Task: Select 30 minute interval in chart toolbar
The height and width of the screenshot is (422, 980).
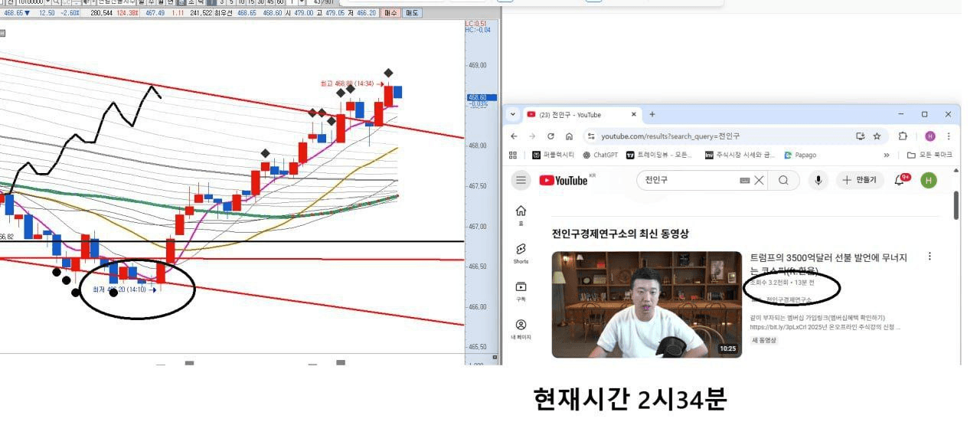Action: [x=260, y=2]
